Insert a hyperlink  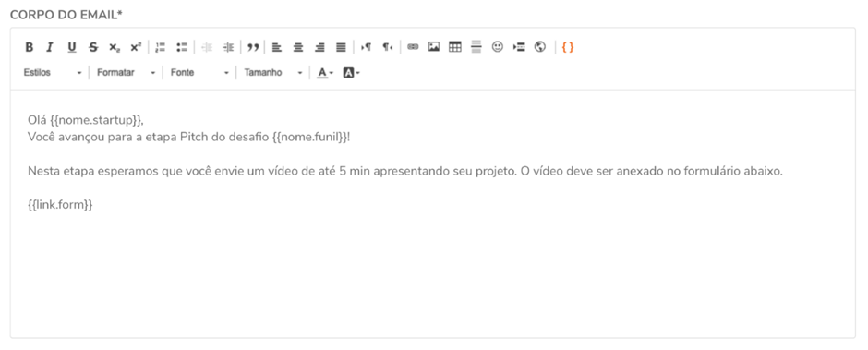(413, 48)
